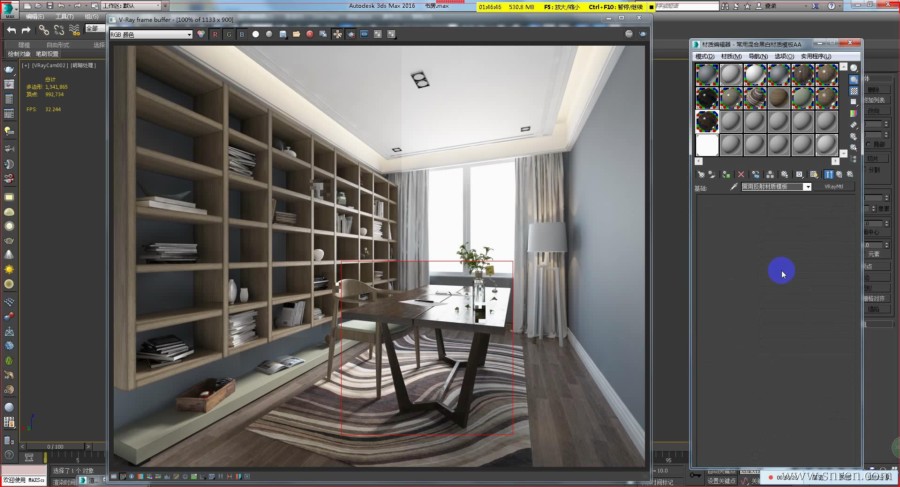Click the sample slots scroll up arrow
Screen dimensions: 900x487
point(844,67)
